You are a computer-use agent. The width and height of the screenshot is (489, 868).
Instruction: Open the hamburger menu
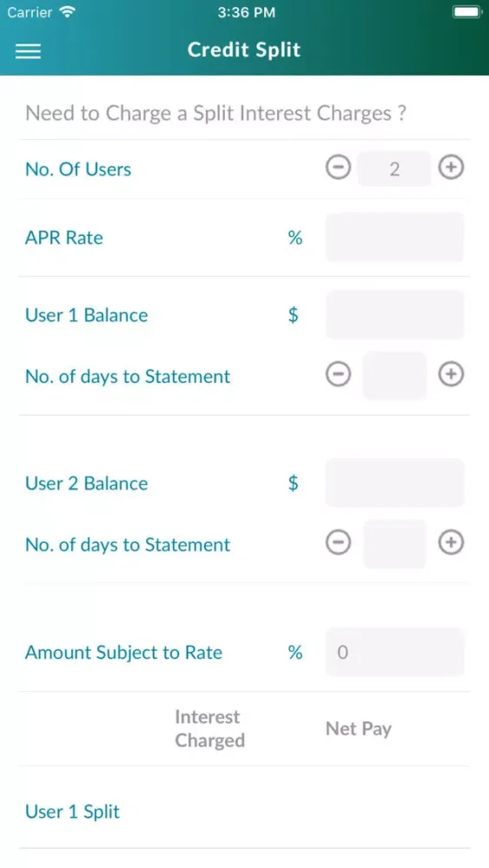click(28, 51)
